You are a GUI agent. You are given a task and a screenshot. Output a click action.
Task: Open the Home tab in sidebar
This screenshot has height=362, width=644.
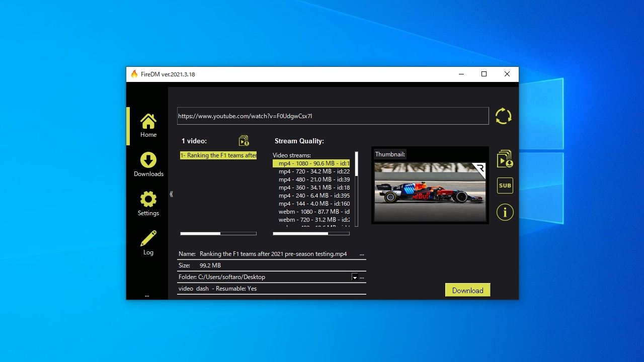pos(148,126)
